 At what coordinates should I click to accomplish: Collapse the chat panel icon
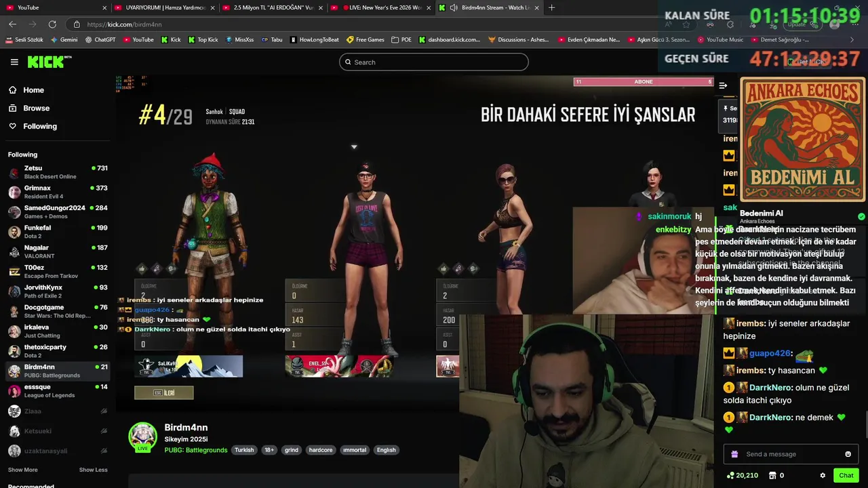(723, 85)
